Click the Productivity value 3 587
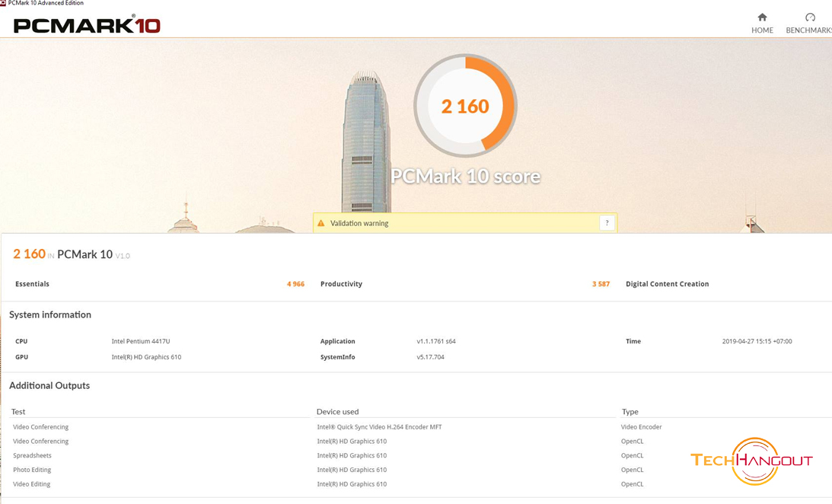This screenshot has width=832, height=504. click(601, 284)
